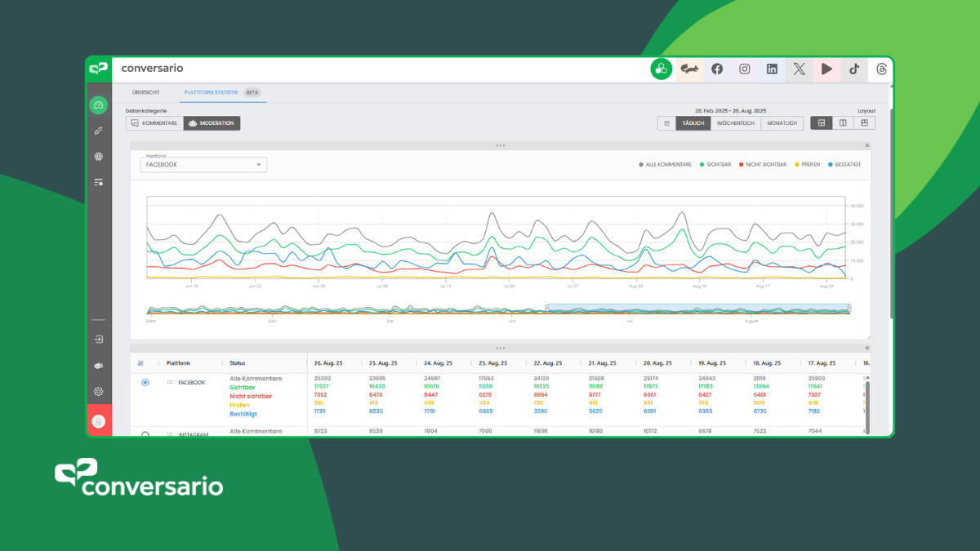
Task: Select the X (Twitter) icon in header
Action: pos(800,69)
